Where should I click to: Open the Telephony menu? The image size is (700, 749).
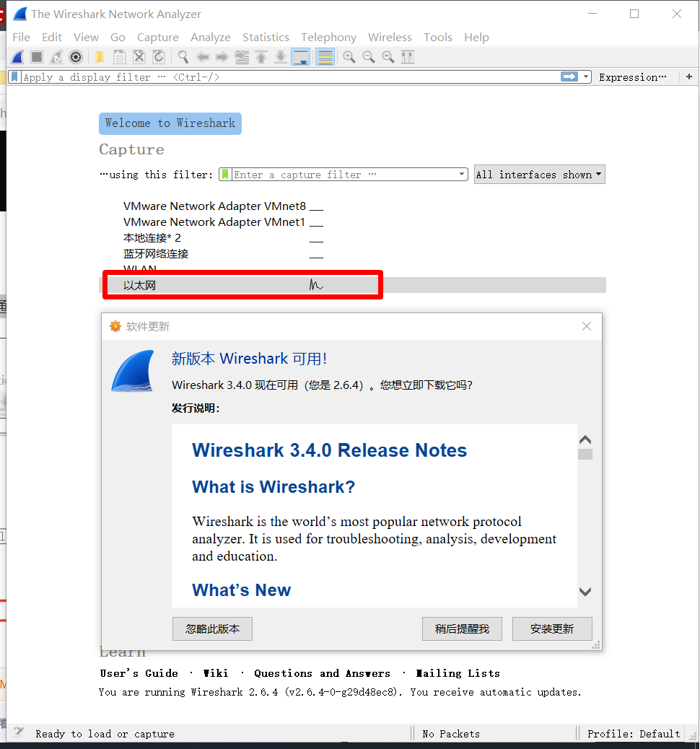tap(329, 38)
